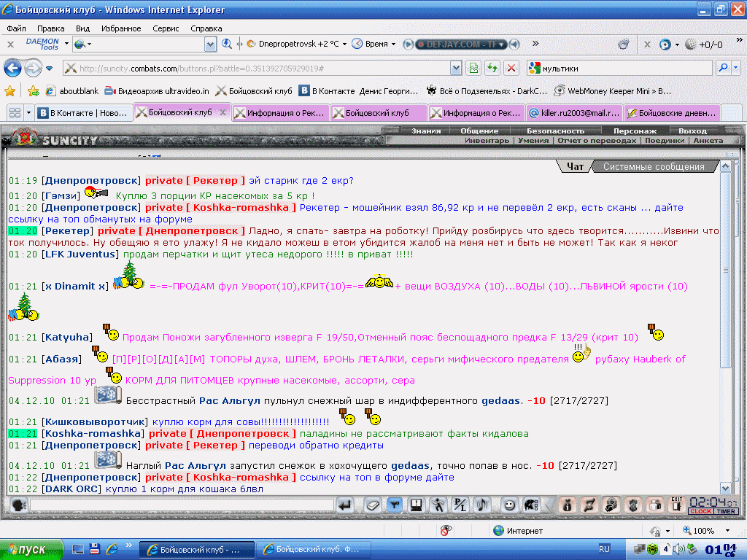Click the compatibility view icon beside address bar
The width and height of the screenshot is (747, 560).
point(473,68)
